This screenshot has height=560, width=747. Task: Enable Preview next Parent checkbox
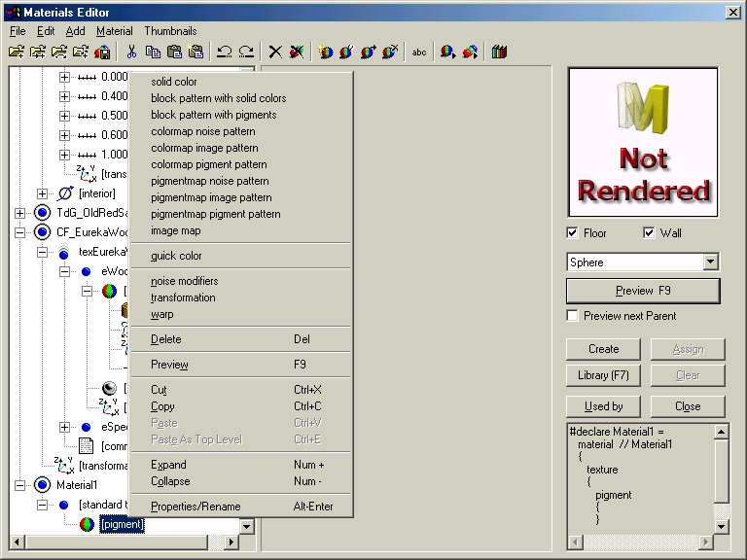pos(574,316)
